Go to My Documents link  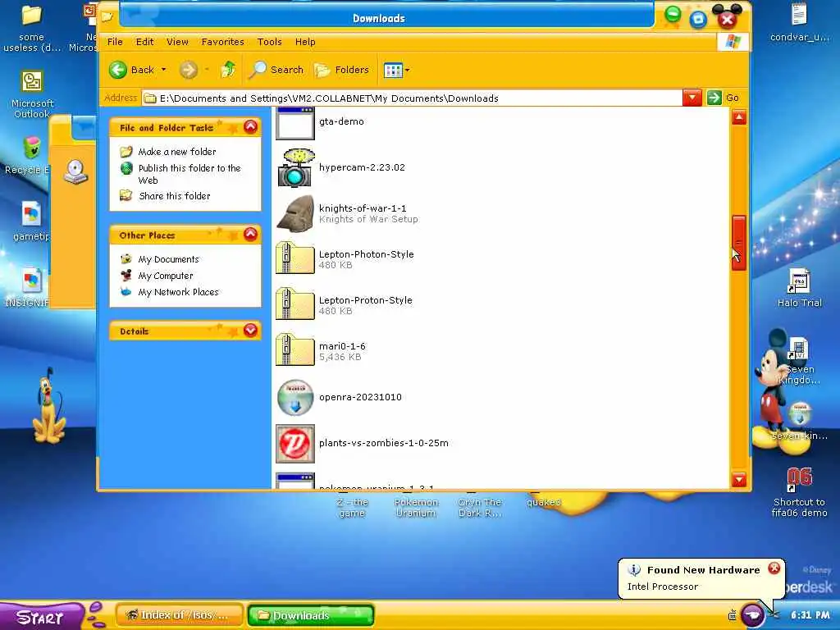click(x=168, y=259)
